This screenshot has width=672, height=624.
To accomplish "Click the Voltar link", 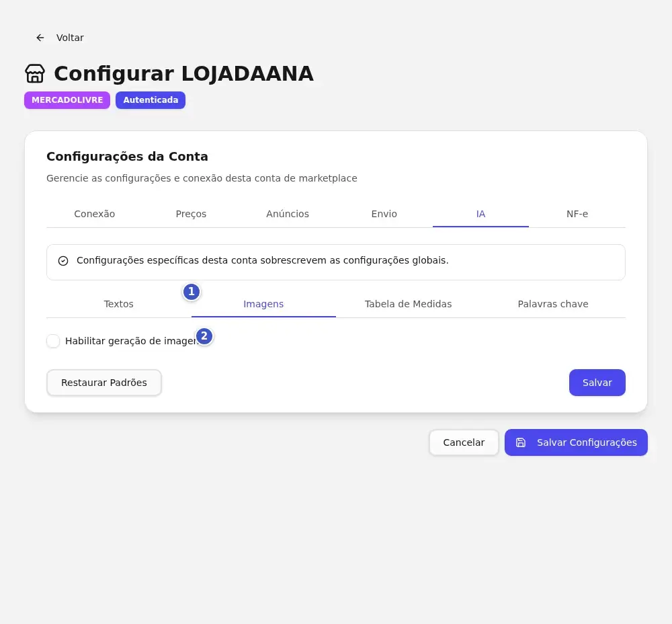I will coord(60,38).
